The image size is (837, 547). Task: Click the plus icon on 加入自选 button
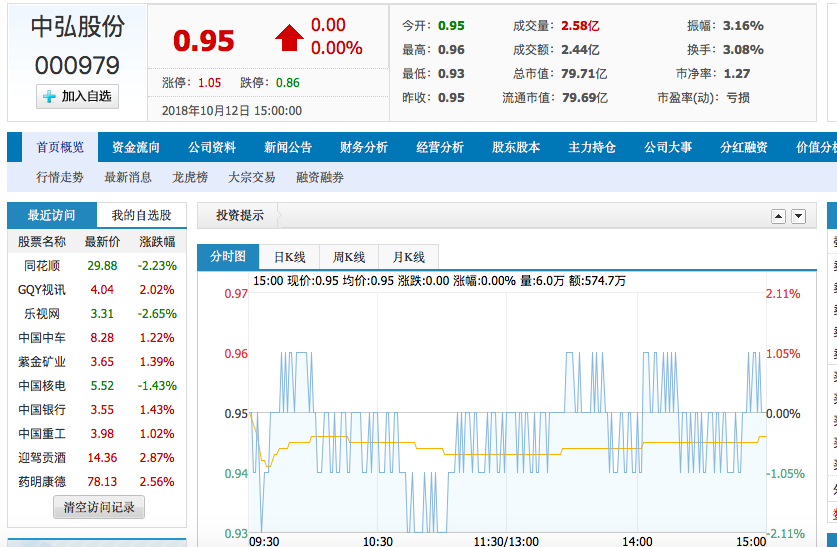click(49, 97)
